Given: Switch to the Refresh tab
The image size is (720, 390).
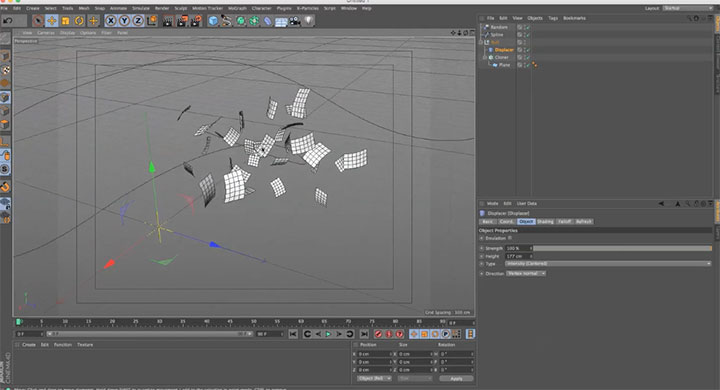Looking at the screenshot, I should coord(584,221).
